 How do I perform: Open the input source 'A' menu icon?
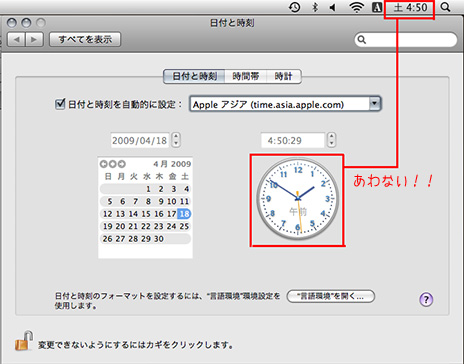point(377,7)
